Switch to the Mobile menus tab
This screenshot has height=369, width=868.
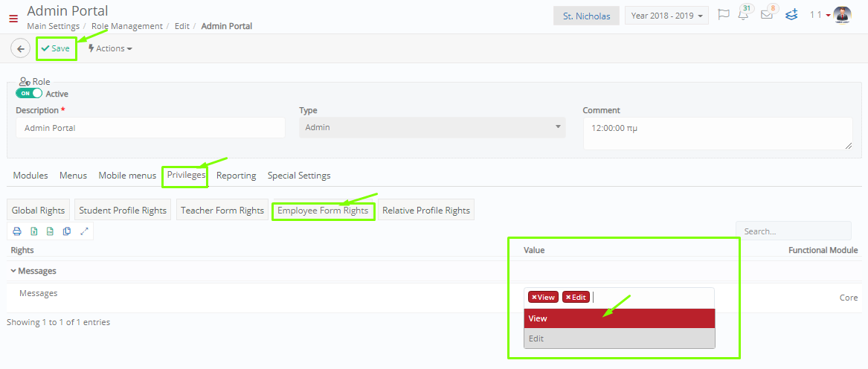pyautogui.click(x=127, y=176)
